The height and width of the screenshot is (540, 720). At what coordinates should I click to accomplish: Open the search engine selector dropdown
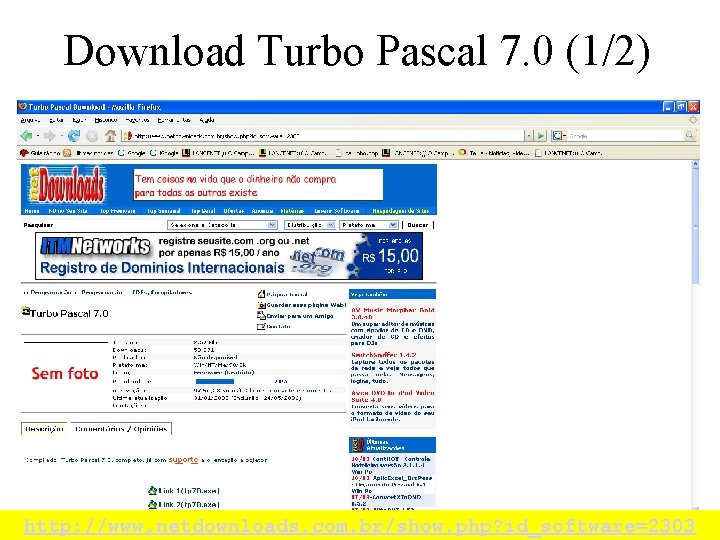coord(559,136)
